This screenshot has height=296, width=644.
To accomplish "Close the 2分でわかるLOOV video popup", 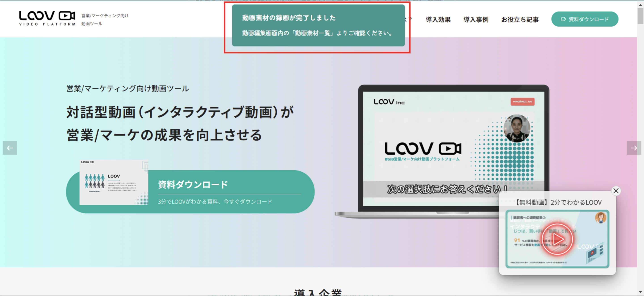I will coord(616,191).
